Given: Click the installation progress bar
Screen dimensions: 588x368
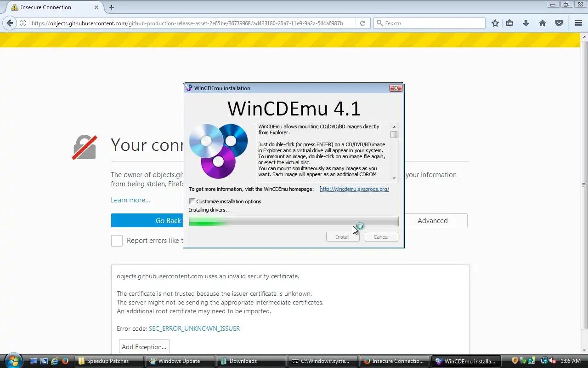Looking at the screenshot, I should (294, 222).
